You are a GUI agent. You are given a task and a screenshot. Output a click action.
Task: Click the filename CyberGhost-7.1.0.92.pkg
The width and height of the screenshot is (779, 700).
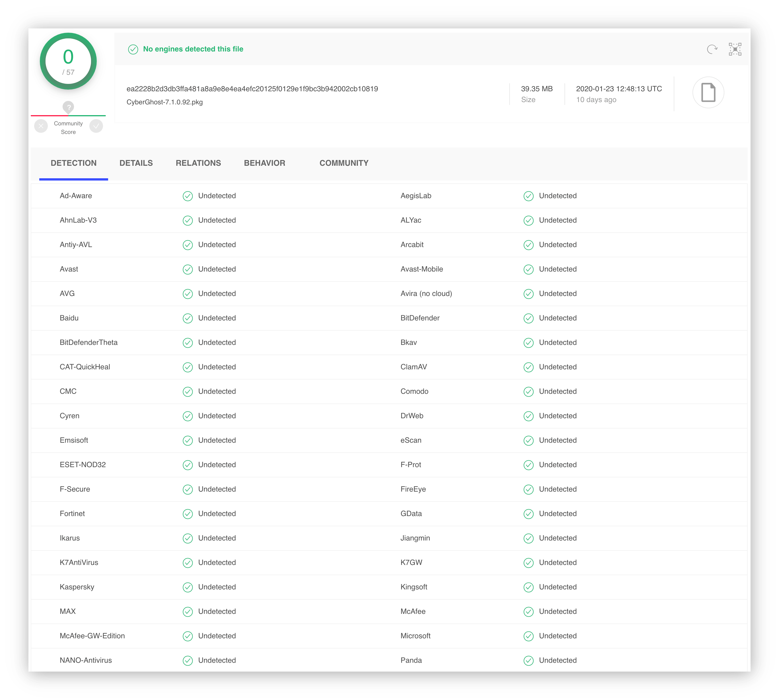click(164, 102)
